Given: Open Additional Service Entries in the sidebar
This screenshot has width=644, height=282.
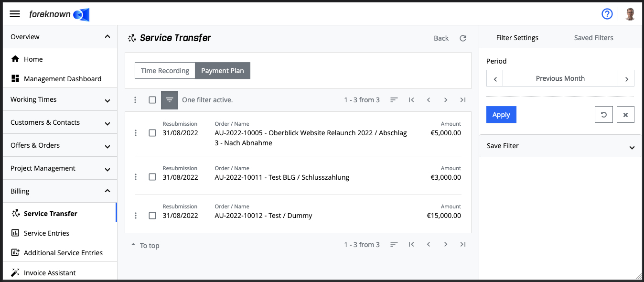Looking at the screenshot, I should (x=60, y=253).
